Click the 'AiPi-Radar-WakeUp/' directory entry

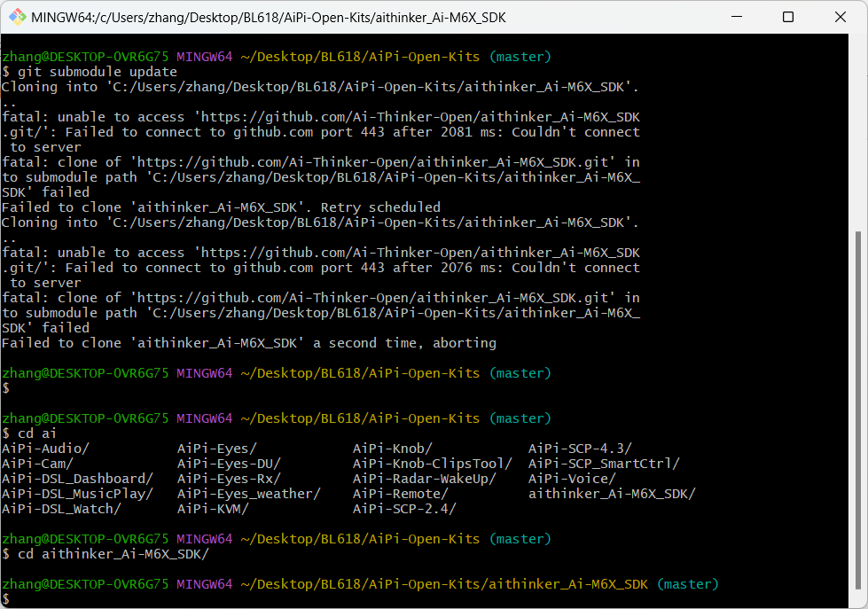click(425, 479)
